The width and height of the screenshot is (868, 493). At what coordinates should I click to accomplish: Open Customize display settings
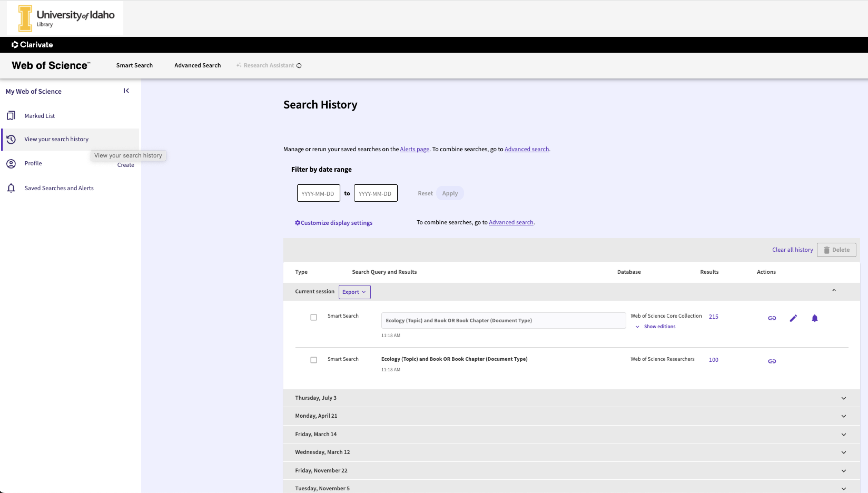pyautogui.click(x=333, y=223)
